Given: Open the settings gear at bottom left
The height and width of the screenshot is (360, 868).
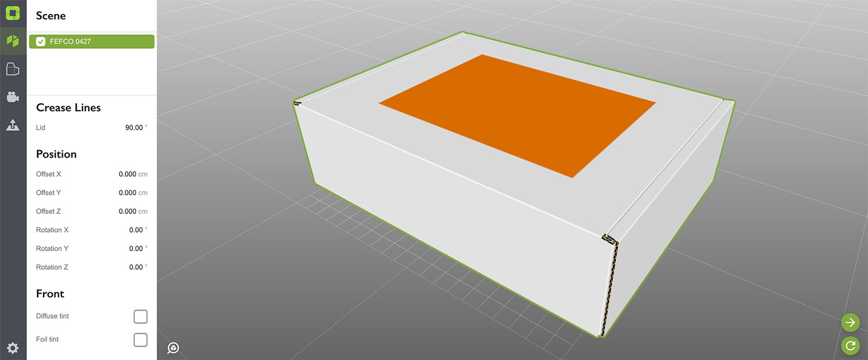Looking at the screenshot, I should pyautogui.click(x=13, y=347).
